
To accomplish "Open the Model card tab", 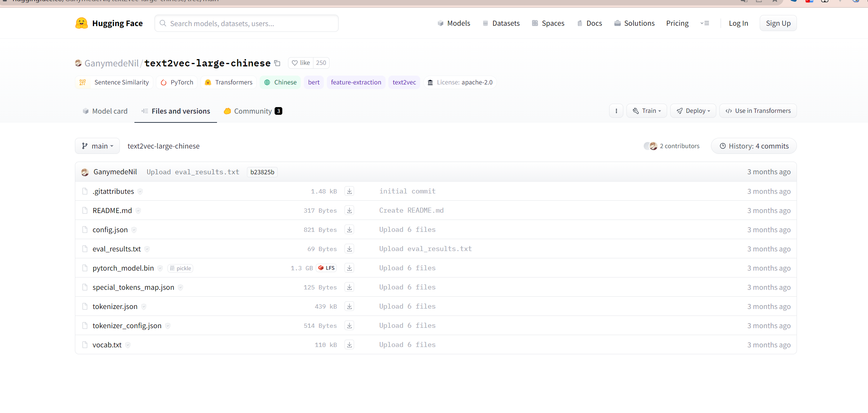I will 105,111.
